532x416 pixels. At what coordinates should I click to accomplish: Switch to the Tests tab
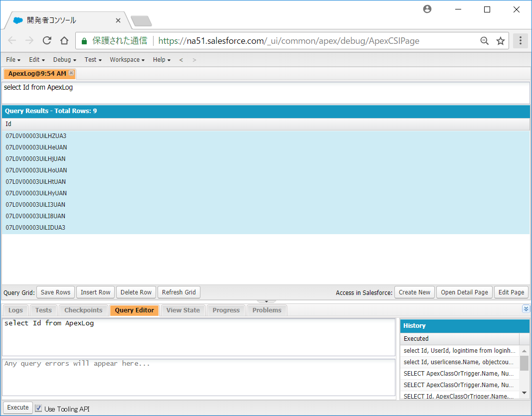tap(43, 310)
